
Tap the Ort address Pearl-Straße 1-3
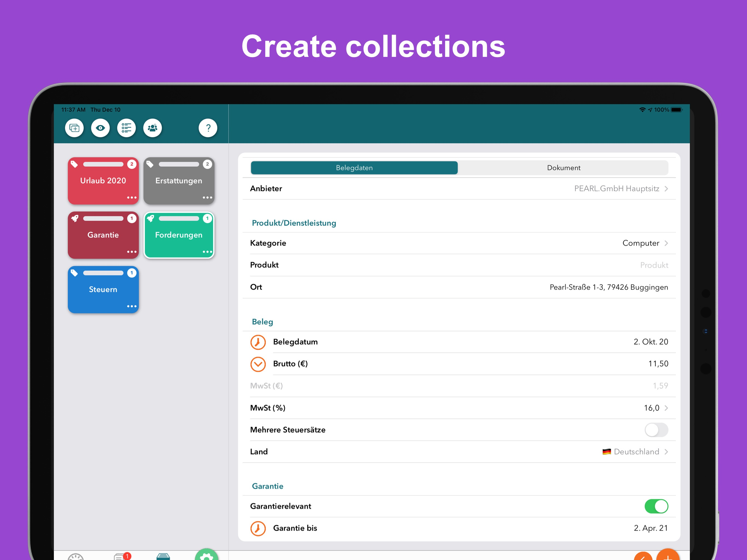609,287
